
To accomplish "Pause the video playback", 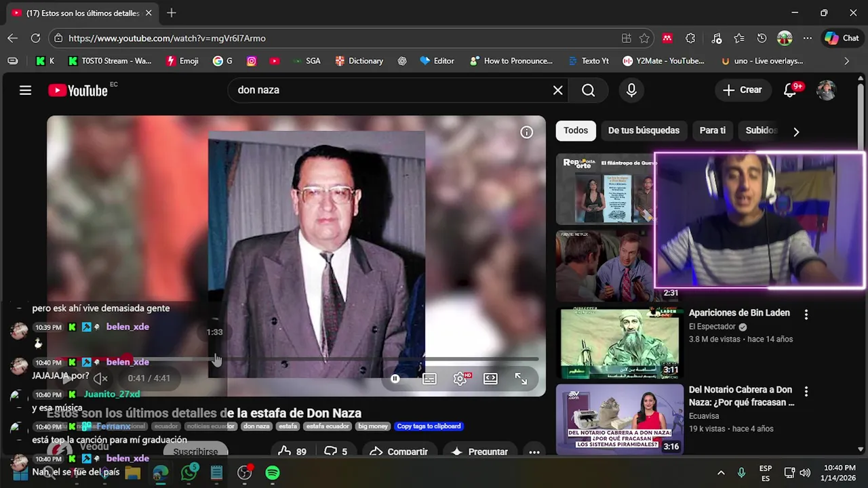I will point(395,379).
